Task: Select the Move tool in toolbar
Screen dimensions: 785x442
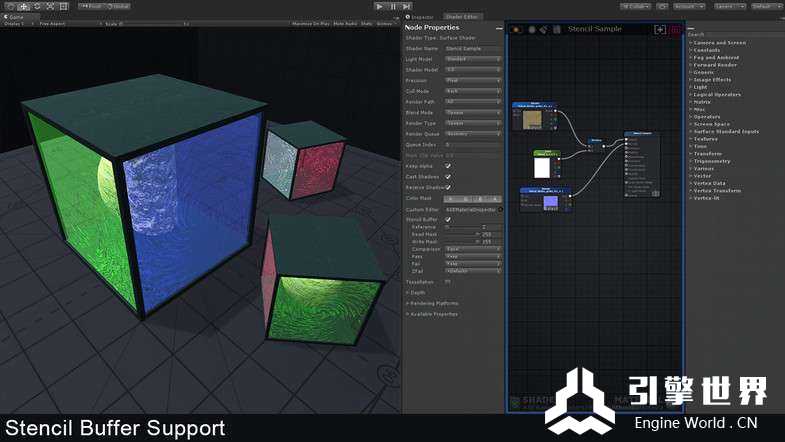Action: pyautogui.click(x=24, y=7)
